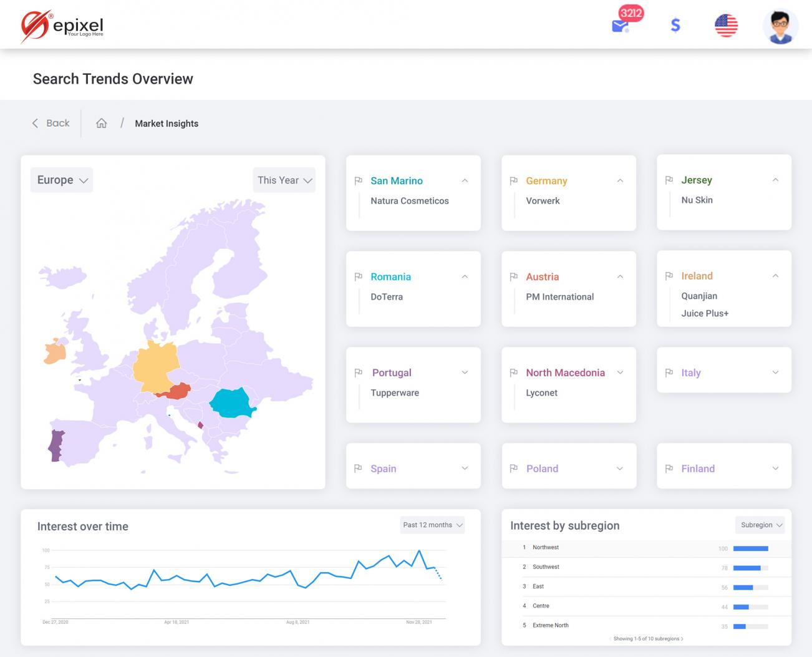Collapse the Austria card
The height and width of the screenshot is (657, 812).
(620, 276)
